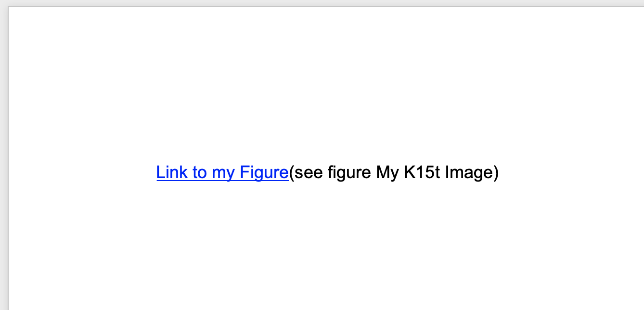Click the word "see" inside the parentheses
Image resolution: width=644 pixels, height=310 pixels.
(x=309, y=173)
